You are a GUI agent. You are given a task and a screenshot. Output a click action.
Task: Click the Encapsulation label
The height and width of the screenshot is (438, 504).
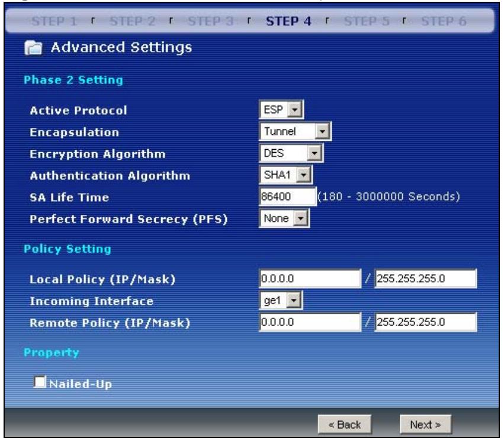point(74,133)
